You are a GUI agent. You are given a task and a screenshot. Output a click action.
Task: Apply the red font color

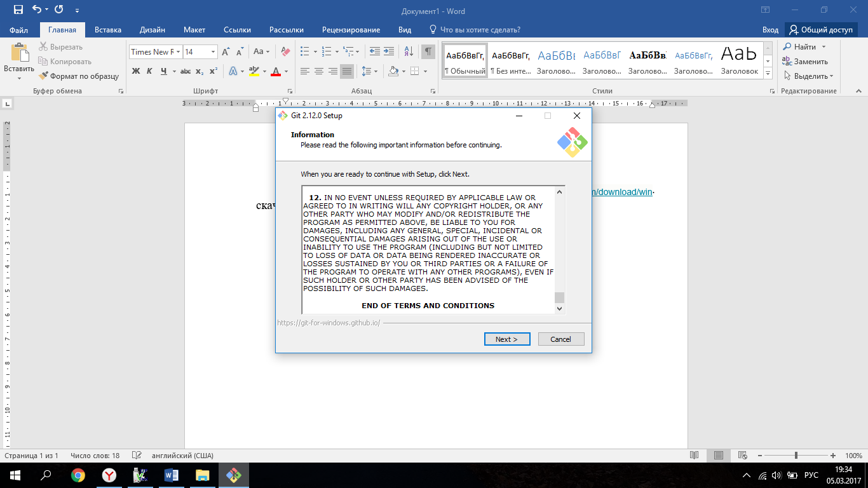pyautogui.click(x=276, y=71)
